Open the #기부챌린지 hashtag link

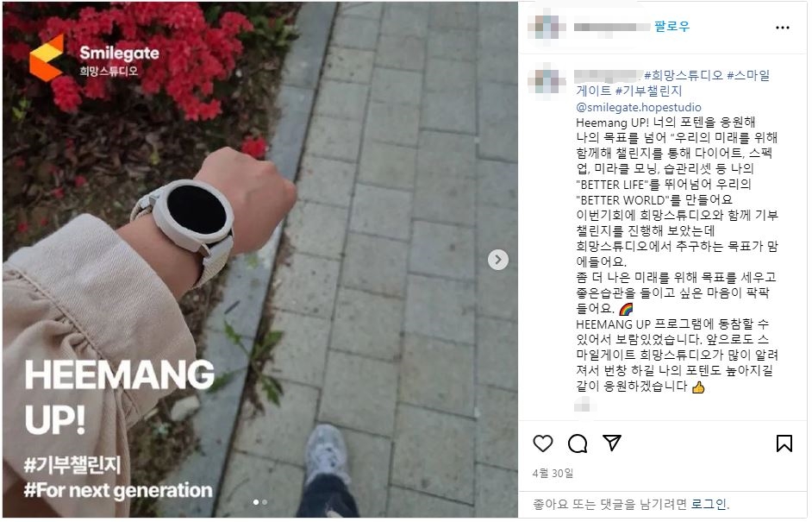click(x=649, y=91)
